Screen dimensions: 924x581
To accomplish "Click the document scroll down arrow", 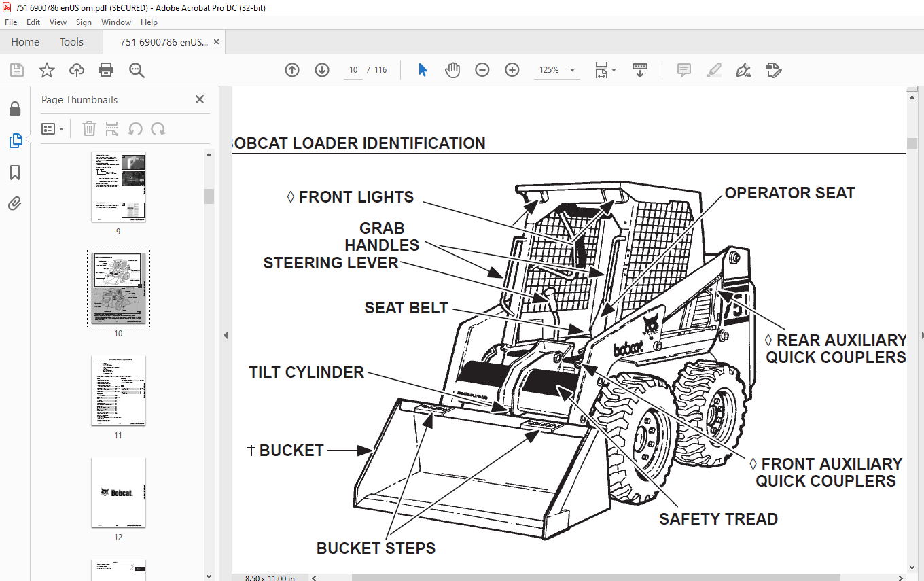I will 912,567.
